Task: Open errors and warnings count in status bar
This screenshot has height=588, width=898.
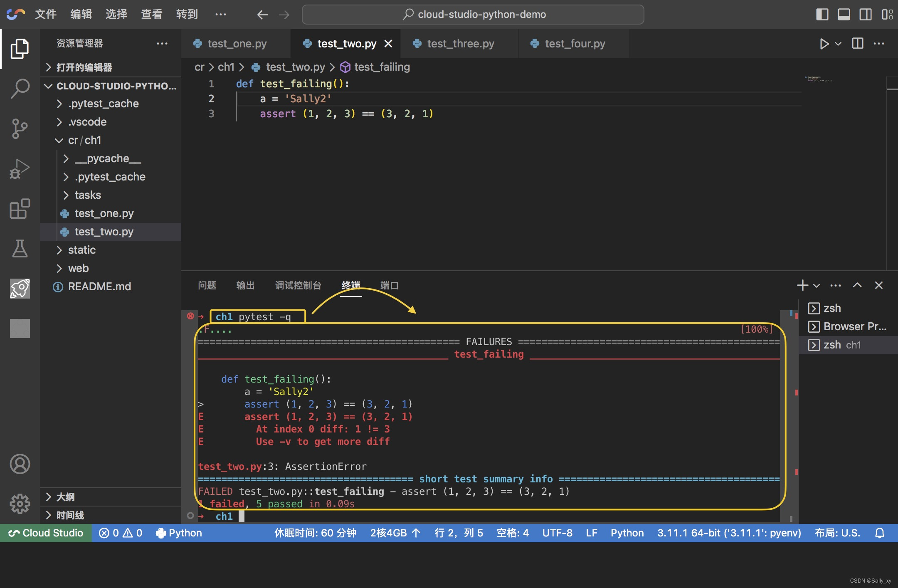Action: [x=121, y=533]
